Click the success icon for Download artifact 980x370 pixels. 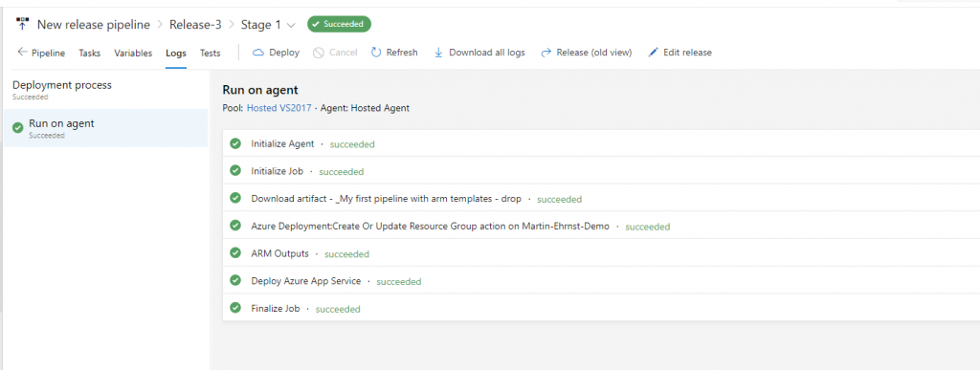(x=235, y=199)
